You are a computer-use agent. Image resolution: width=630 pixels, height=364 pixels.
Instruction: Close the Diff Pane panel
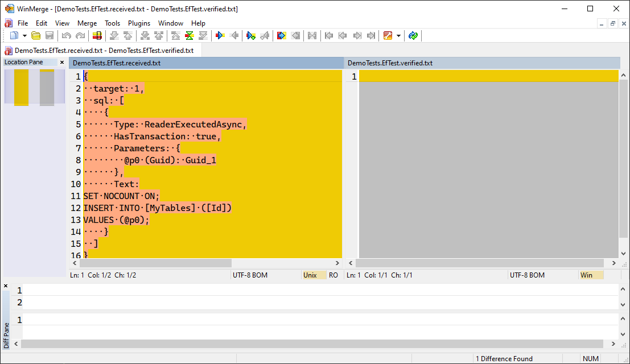pos(6,286)
